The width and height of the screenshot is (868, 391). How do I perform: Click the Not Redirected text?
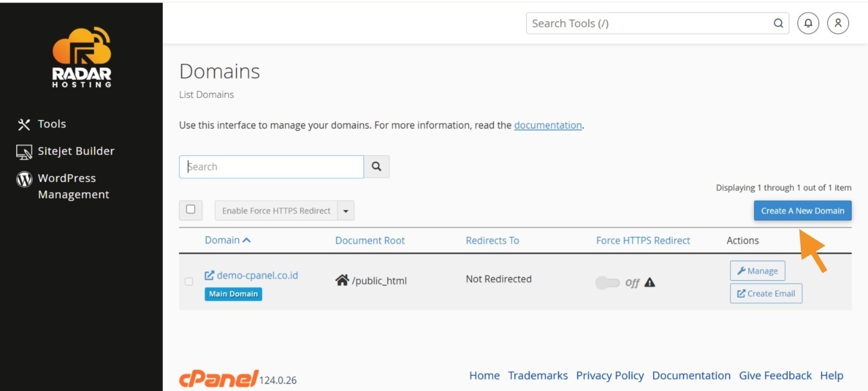pos(499,279)
